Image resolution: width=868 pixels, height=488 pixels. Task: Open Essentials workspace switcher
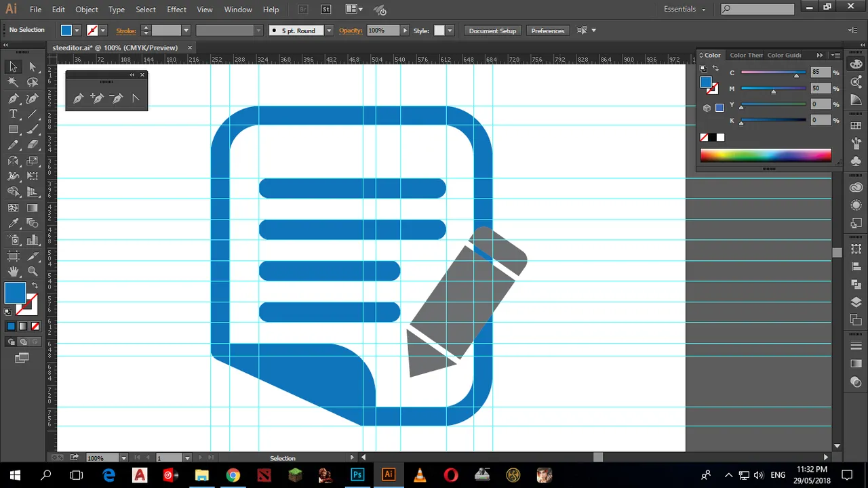coord(685,9)
